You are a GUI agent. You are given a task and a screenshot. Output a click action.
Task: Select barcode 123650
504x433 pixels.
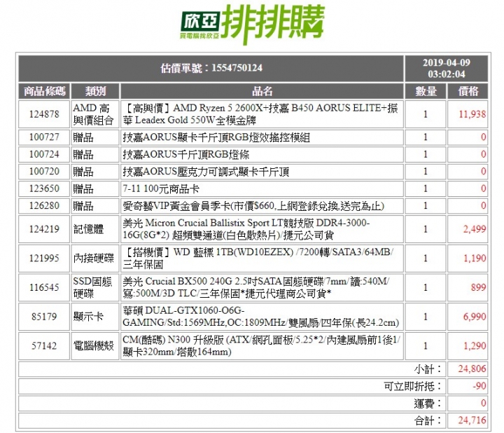point(44,188)
